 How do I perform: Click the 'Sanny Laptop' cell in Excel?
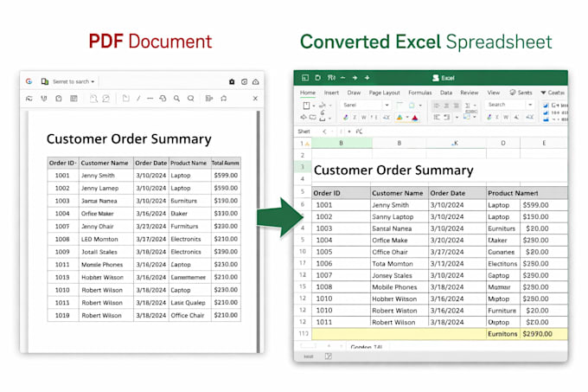click(399, 217)
